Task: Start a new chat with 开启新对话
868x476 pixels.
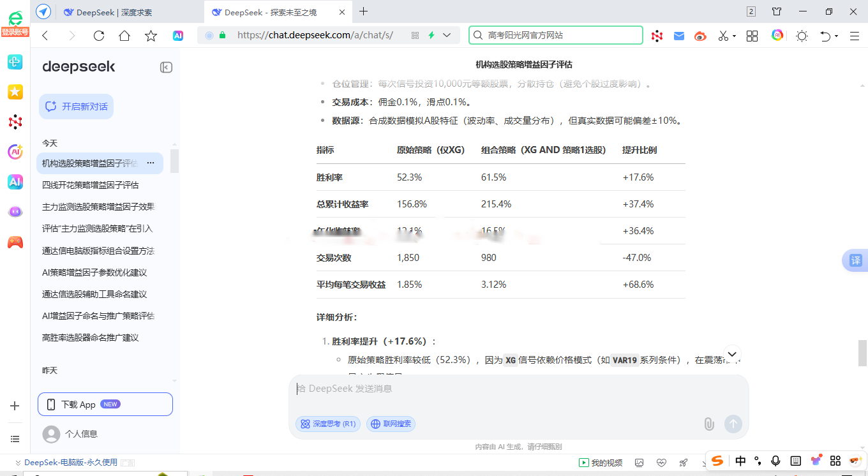Action: pos(77,107)
